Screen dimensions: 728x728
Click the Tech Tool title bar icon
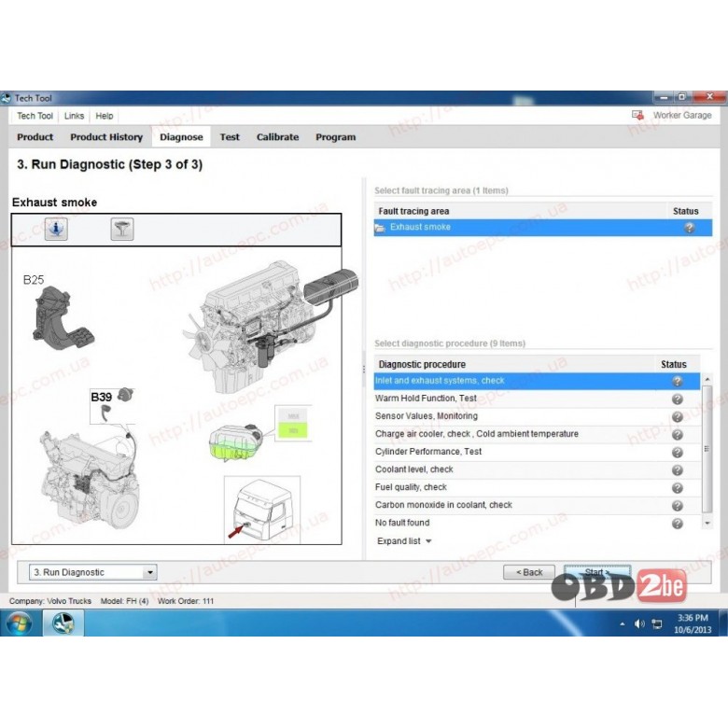[6, 98]
